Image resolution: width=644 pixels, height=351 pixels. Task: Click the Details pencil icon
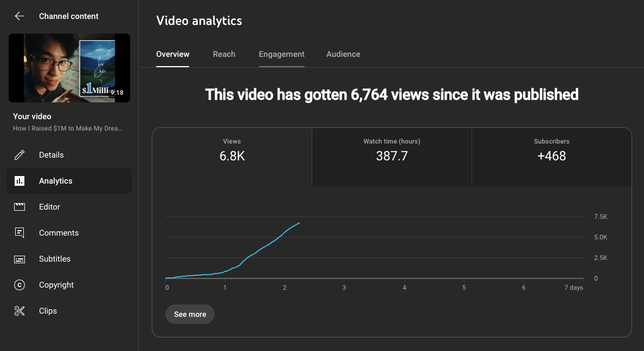[x=20, y=155]
